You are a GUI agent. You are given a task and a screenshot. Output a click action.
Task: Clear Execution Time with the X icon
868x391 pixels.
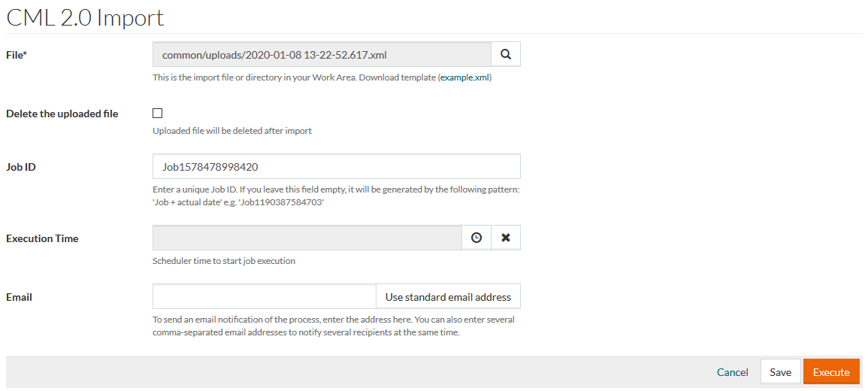(x=506, y=238)
